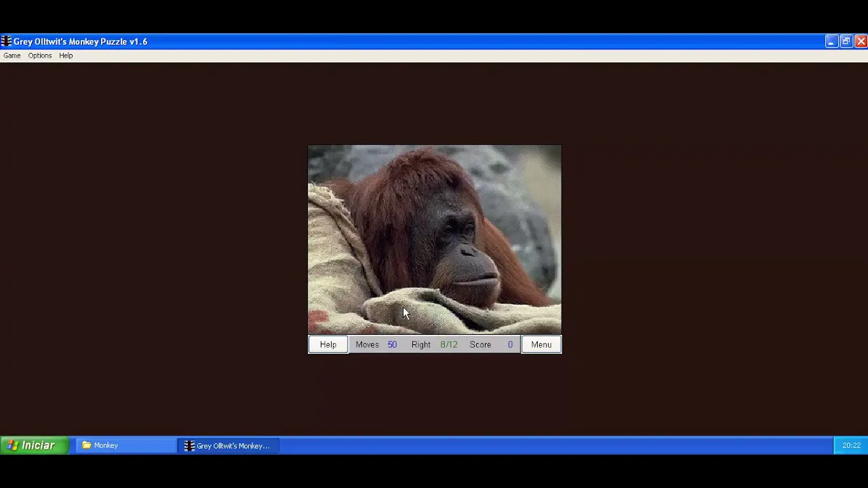Click the window title text Monkey Puzzle v1.6
The image size is (868, 488).
pyautogui.click(x=108, y=41)
